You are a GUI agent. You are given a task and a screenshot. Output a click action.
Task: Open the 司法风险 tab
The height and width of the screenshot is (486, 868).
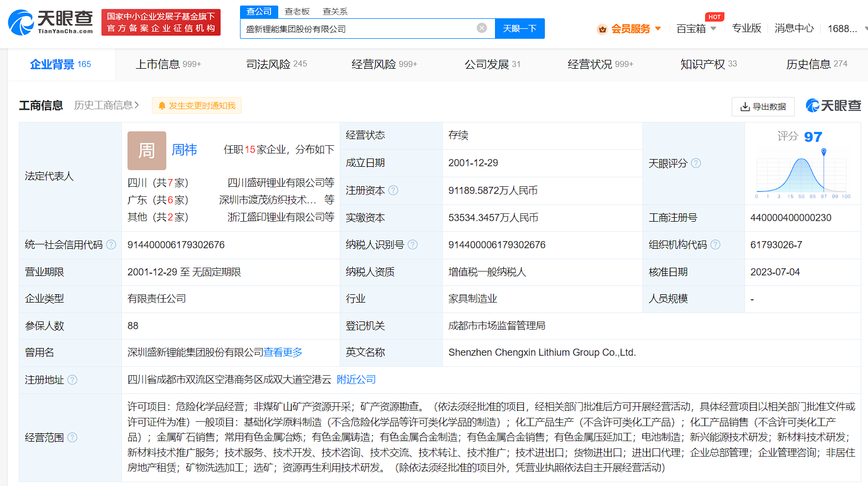coord(277,64)
